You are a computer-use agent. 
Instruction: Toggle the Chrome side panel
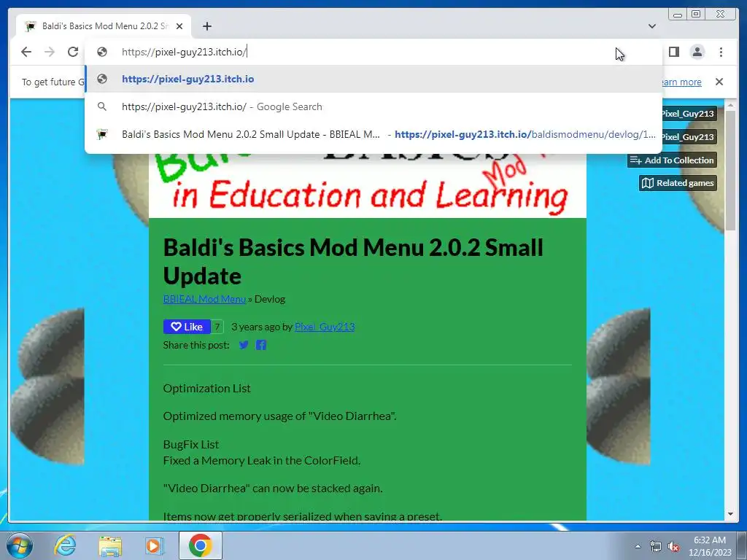pyautogui.click(x=673, y=52)
